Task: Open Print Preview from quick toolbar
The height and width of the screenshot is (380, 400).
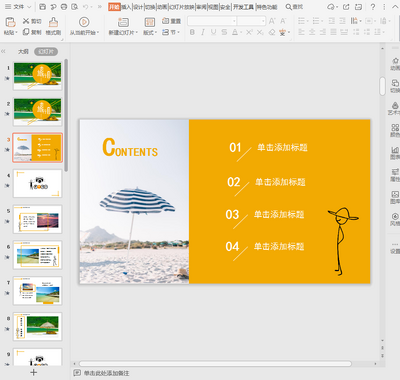Action: (x=75, y=7)
